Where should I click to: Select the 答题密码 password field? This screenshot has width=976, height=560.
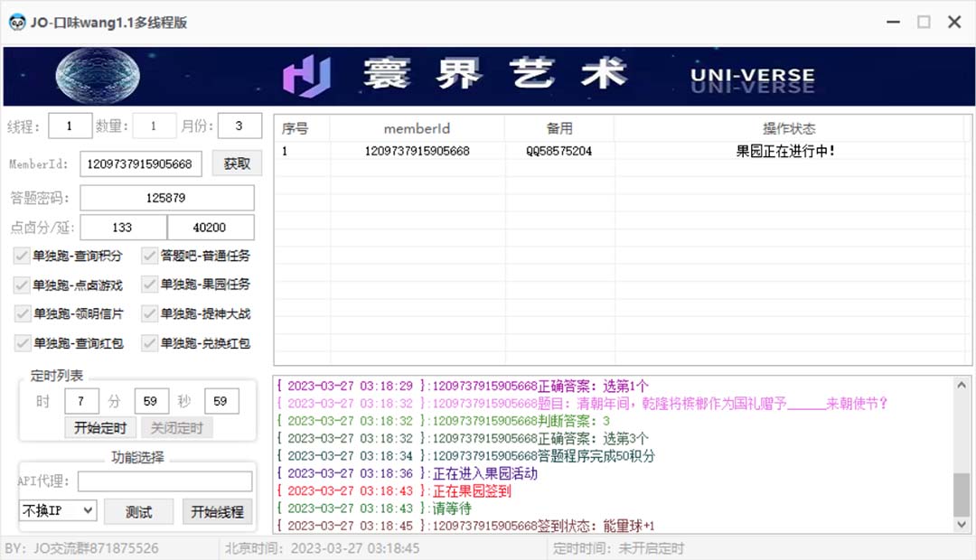click(x=167, y=197)
